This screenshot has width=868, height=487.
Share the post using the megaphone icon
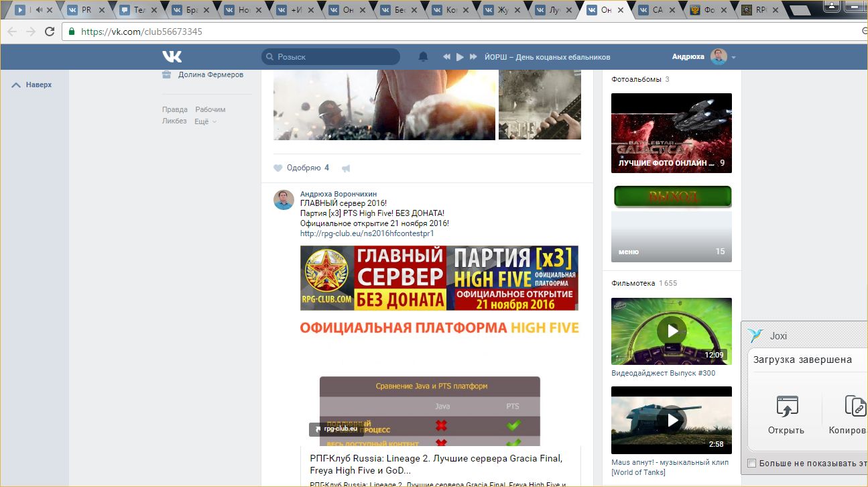(x=346, y=168)
